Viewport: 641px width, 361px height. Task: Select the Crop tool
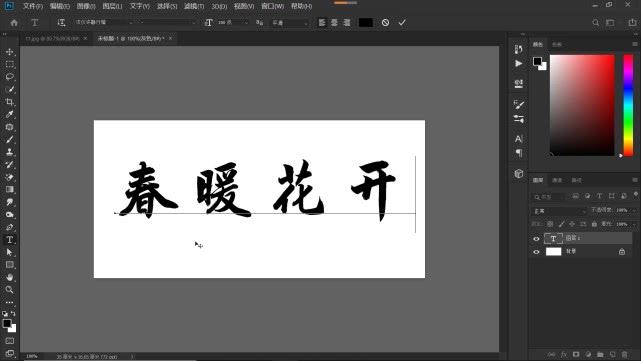pos(9,102)
